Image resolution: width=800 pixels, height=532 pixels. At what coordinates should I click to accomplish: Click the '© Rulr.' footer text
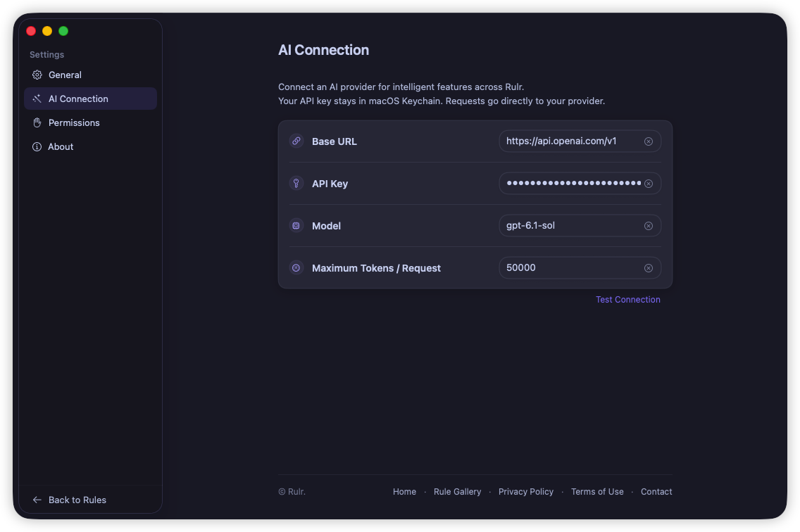292,492
